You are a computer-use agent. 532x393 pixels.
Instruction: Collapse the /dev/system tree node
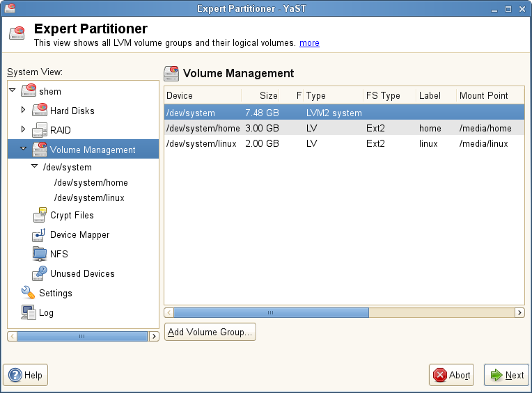point(35,166)
